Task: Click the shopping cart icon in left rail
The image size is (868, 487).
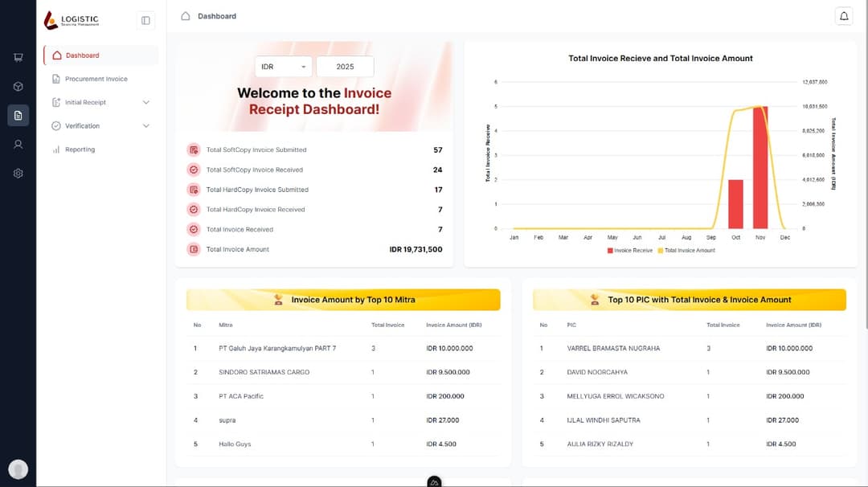Action: 18,57
